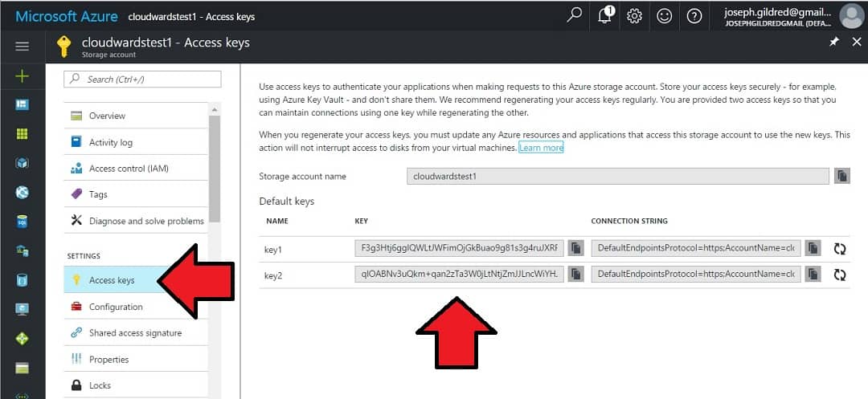Click the feedback smiley icon
868x399 pixels.
point(665,16)
